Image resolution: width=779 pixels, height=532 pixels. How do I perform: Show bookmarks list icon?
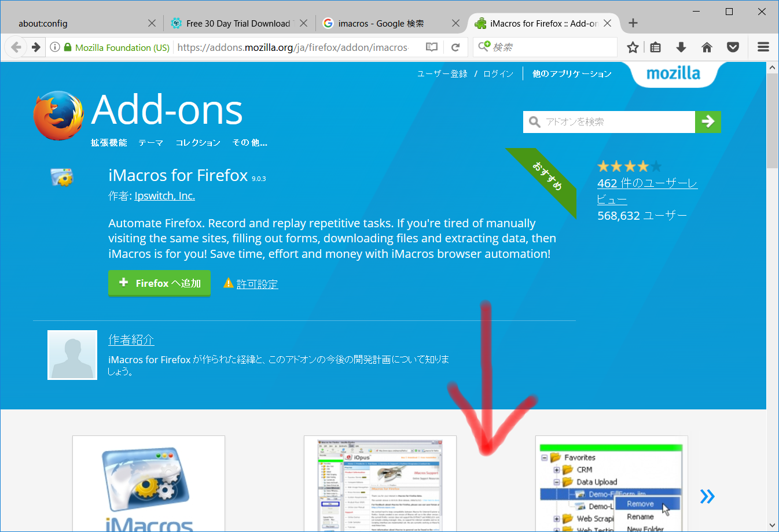click(x=655, y=47)
